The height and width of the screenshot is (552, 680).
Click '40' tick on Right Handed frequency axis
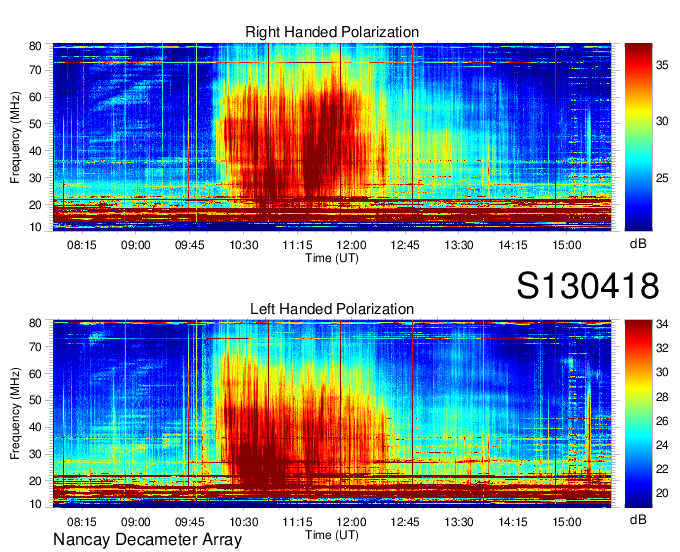tap(35, 151)
